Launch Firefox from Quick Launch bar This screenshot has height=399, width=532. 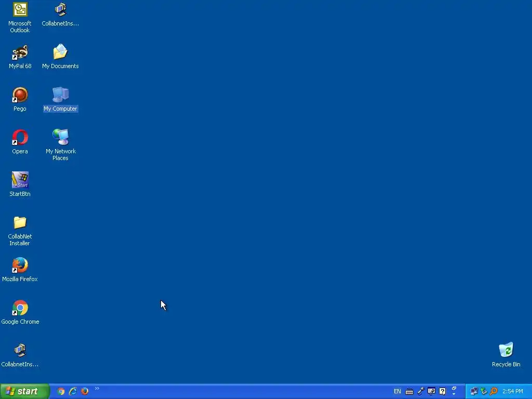[x=85, y=391]
